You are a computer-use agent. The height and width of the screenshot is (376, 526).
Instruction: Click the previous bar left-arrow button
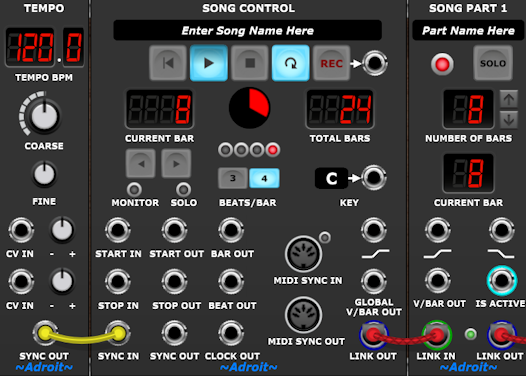coord(141,164)
